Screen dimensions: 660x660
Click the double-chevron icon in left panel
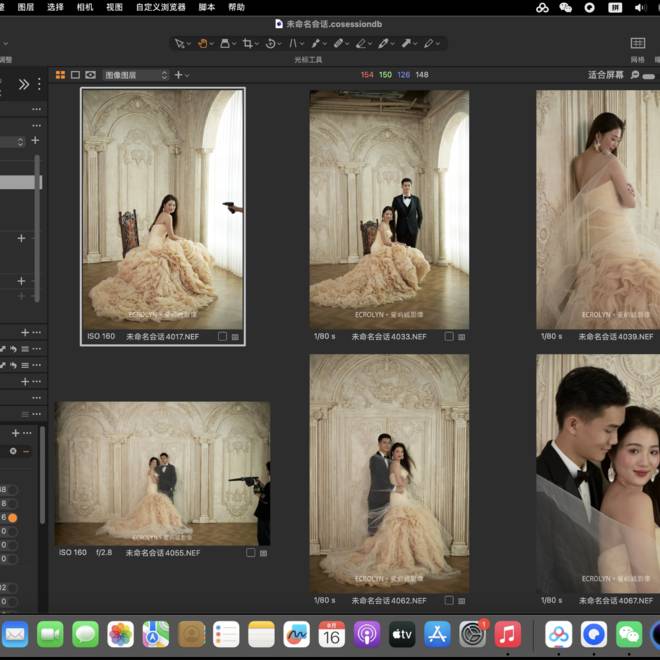click(x=24, y=85)
